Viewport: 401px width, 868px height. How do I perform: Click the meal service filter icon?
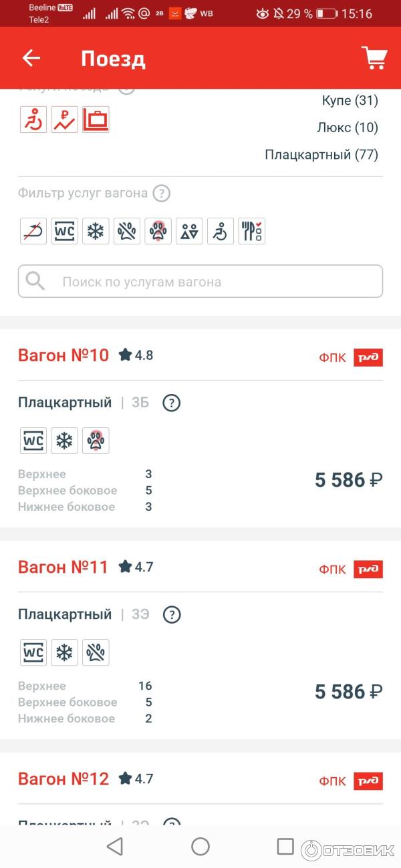click(x=251, y=230)
